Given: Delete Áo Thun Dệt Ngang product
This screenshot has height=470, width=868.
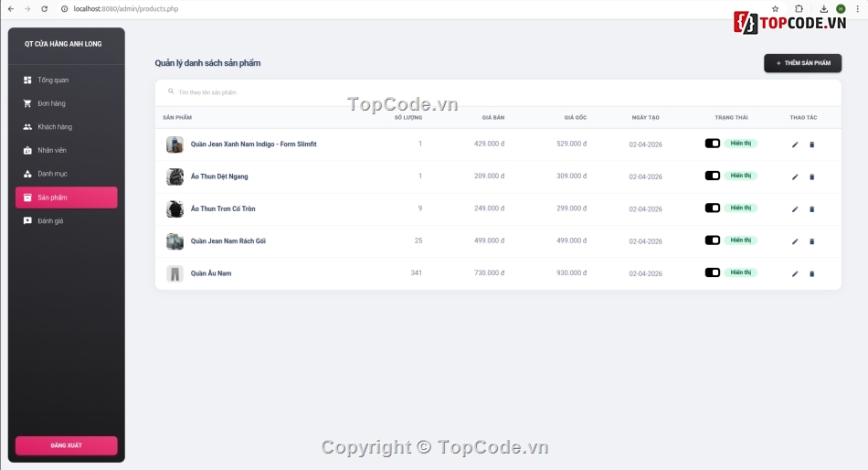Looking at the screenshot, I should (812, 176).
